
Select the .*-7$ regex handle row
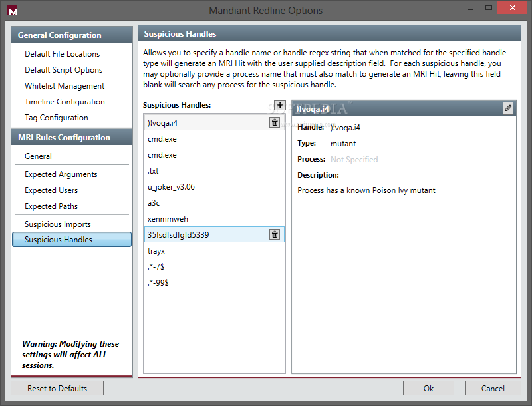(214, 266)
